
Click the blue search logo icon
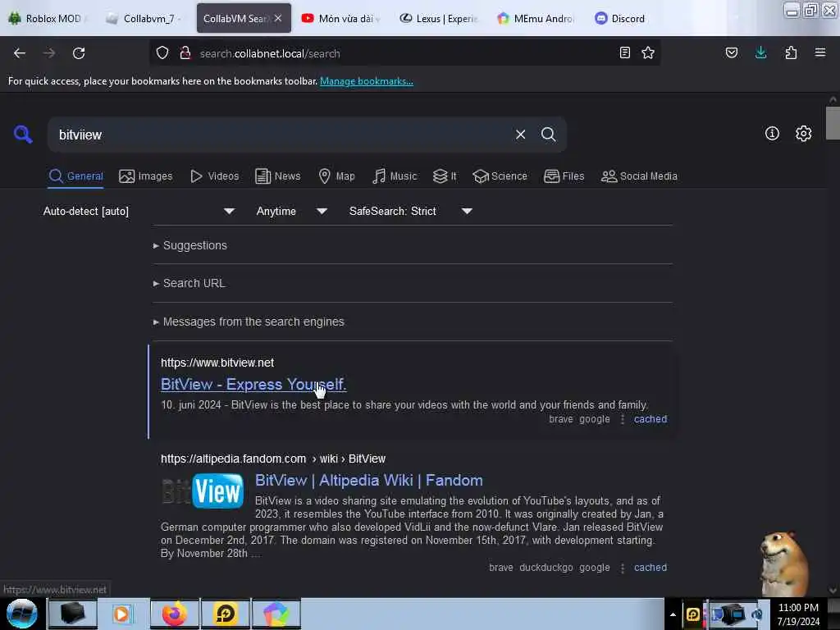[23, 134]
